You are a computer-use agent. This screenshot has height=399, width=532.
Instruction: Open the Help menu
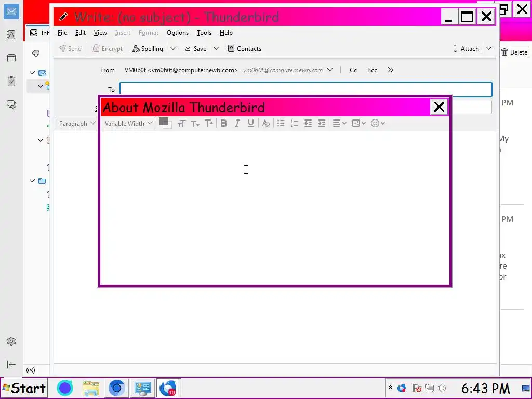pyautogui.click(x=226, y=33)
